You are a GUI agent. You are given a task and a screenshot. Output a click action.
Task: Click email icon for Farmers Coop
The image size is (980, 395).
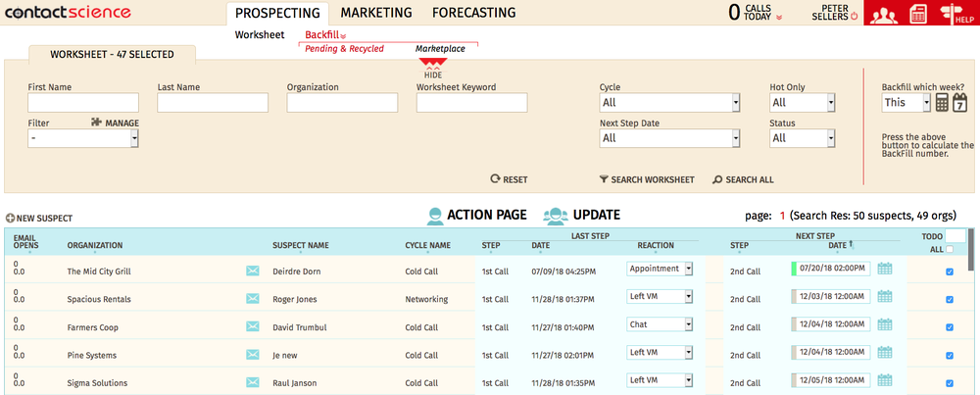[253, 326]
